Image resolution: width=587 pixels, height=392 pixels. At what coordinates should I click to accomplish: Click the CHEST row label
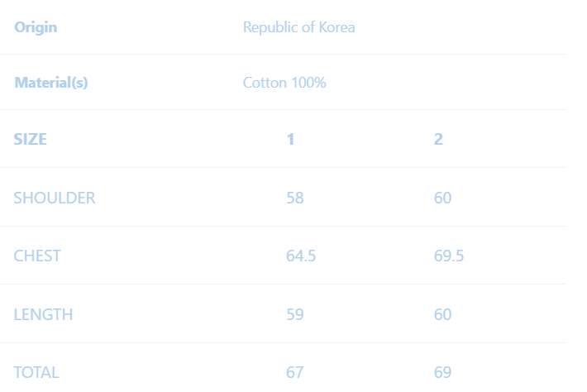37,256
